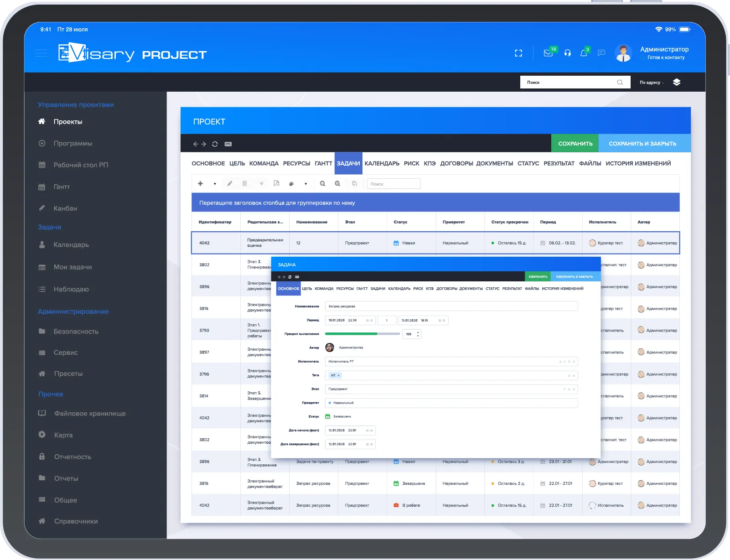Expand all rows with double chevron
730x560 pixels.
[261, 183]
